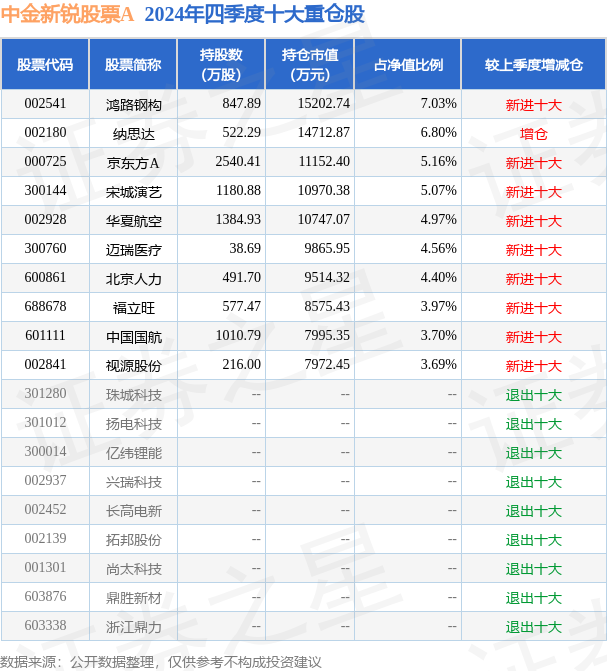Click the stock name 北京人力

tap(134, 279)
